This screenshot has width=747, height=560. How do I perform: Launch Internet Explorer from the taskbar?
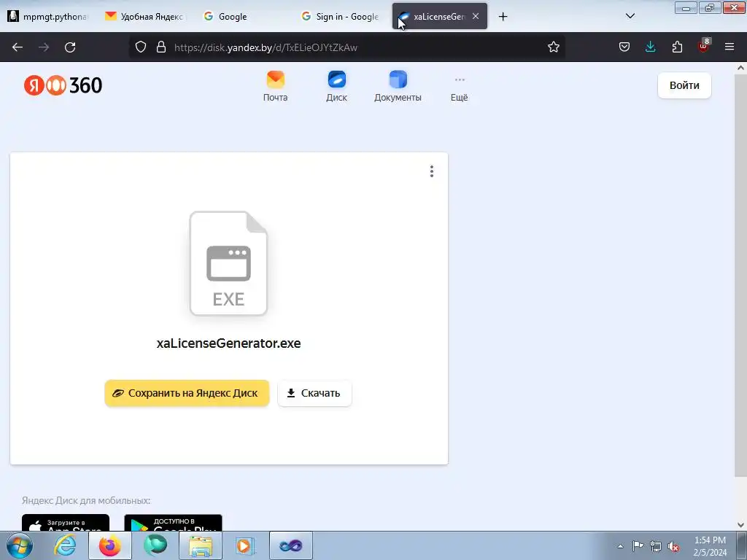coord(65,545)
